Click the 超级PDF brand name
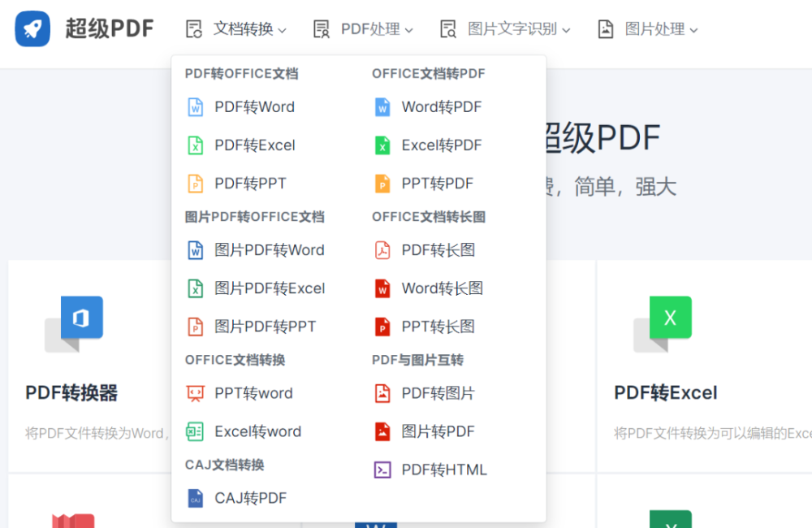Image resolution: width=812 pixels, height=528 pixels. pyautogui.click(x=110, y=29)
